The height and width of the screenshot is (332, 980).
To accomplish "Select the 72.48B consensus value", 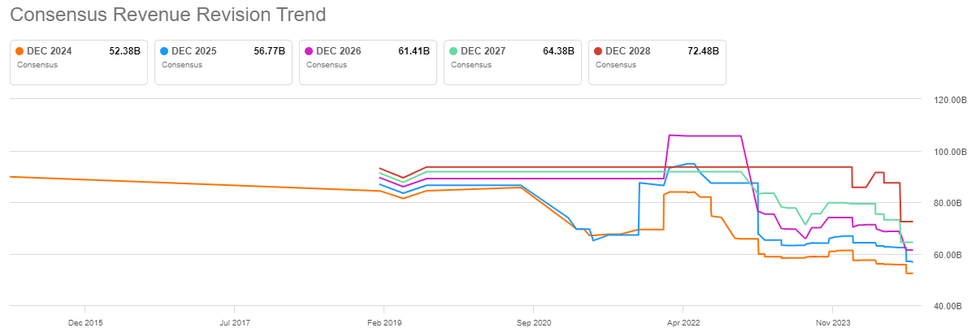I will coord(703,51).
